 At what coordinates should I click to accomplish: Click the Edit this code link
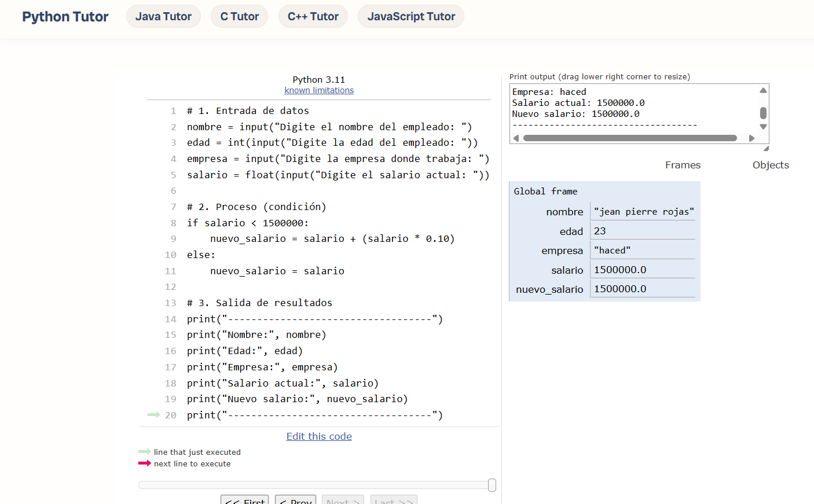pyautogui.click(x=319, y=436)
